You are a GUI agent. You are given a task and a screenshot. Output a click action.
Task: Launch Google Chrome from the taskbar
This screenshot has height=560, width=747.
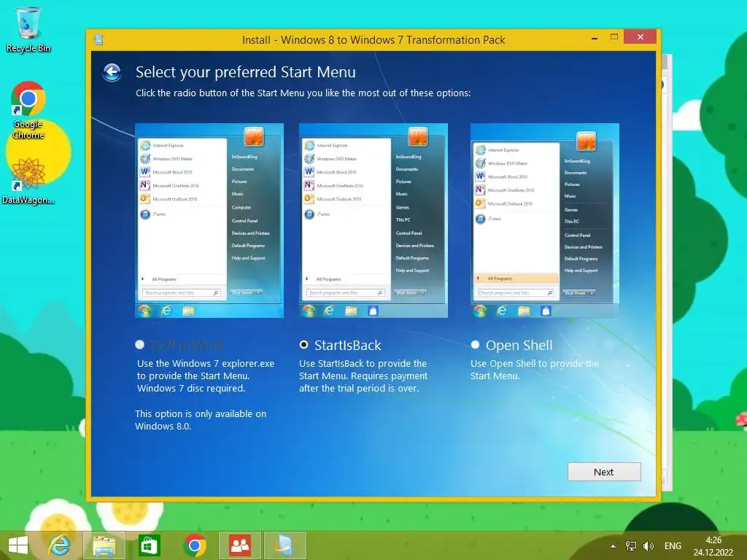point(194,545)
